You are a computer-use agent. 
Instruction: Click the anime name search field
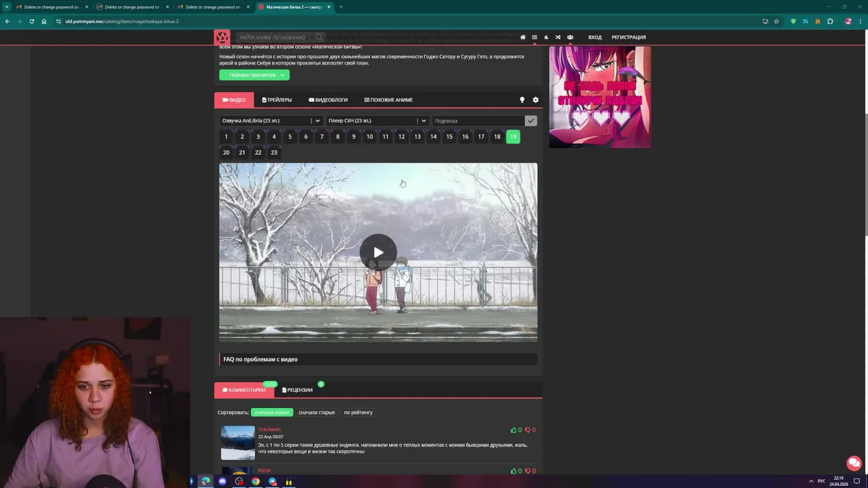274,37
